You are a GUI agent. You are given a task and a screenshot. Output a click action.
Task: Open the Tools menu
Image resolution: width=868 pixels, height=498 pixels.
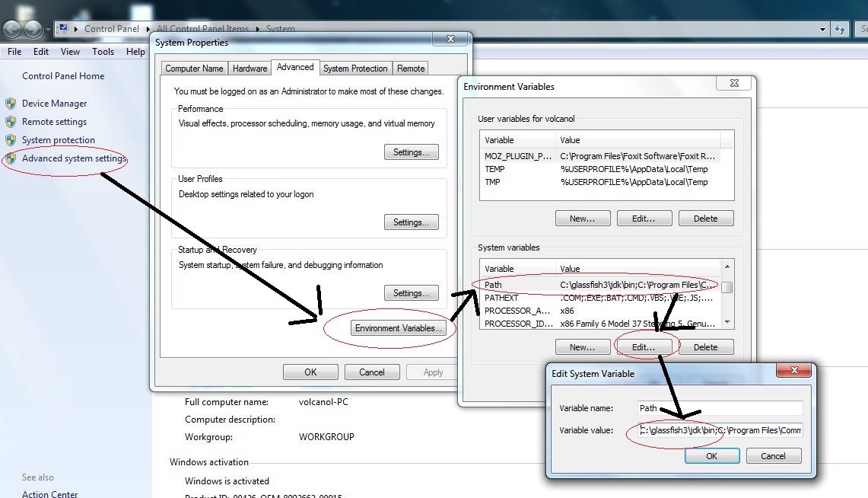(103, 52)
